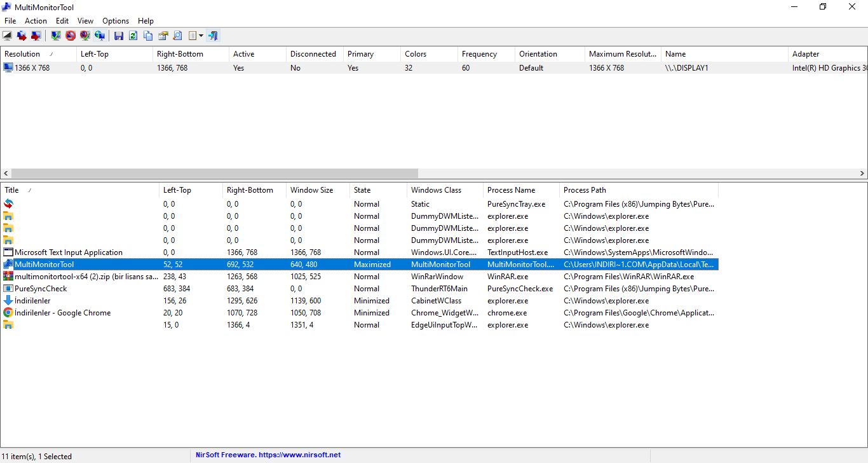Click Move Window To Primary Monitor icon
The height and width of the screenshot is (463, 868).
tap(36, 36)
